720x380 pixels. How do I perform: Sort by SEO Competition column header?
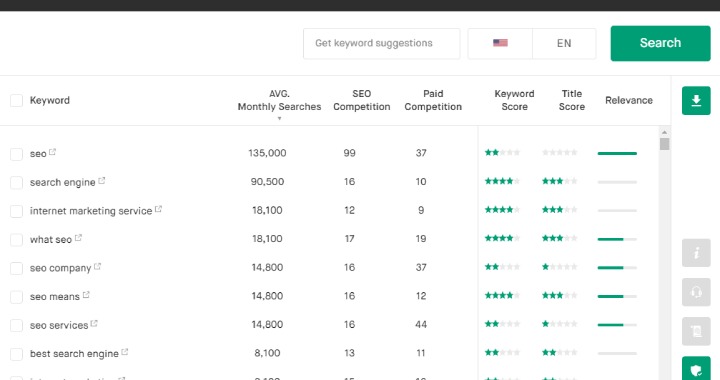coord(361,100)
